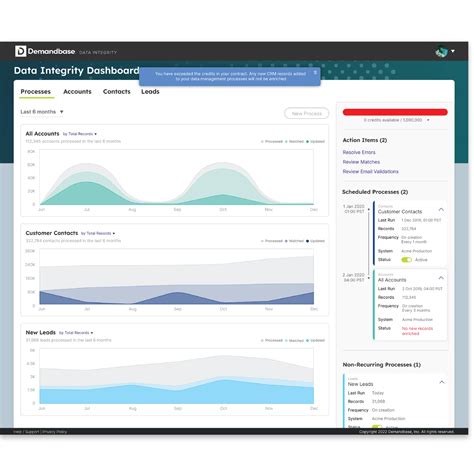Click Processed legend in Customer Contacts chart
474x474 pixels.
pyautogui.click(x=272, y=241)
